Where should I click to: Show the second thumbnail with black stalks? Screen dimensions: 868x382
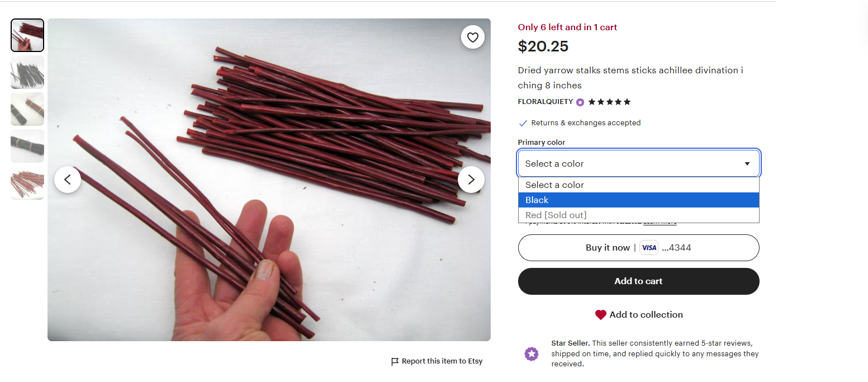click(27, 72)
